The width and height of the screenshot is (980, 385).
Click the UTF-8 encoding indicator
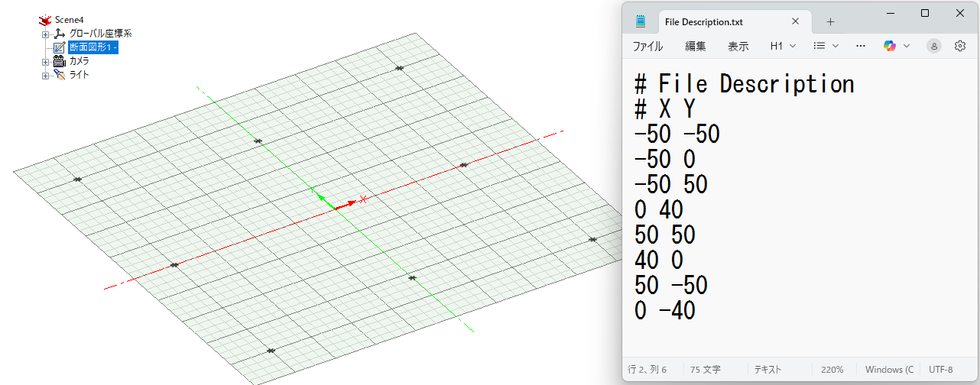click(x=941, y=370)
